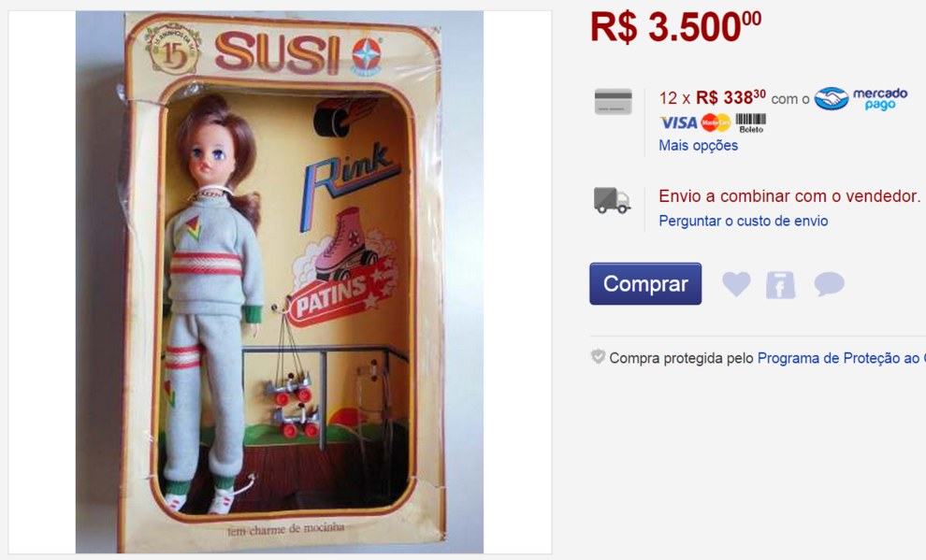Click the 12 x R$ 338 installment text
Viewport: 926px width, 560px height.
click(x=712, y=98)
